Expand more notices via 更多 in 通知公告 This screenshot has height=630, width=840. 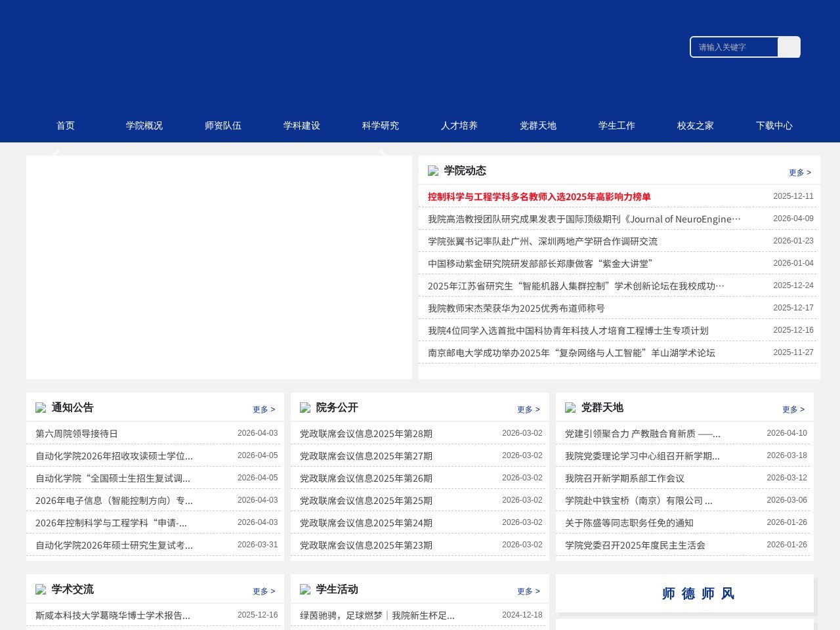264,409
